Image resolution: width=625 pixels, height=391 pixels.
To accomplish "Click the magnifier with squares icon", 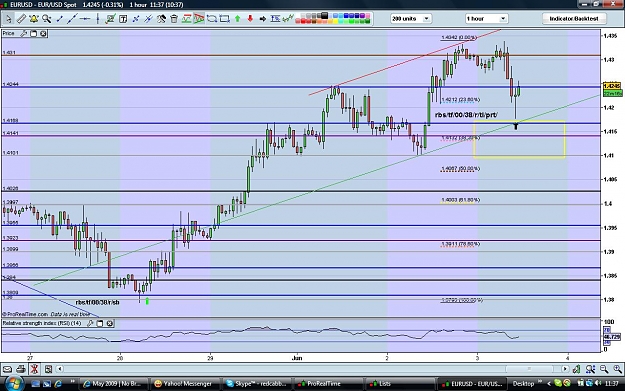I will pyautogui.click(x=590, y=369).
